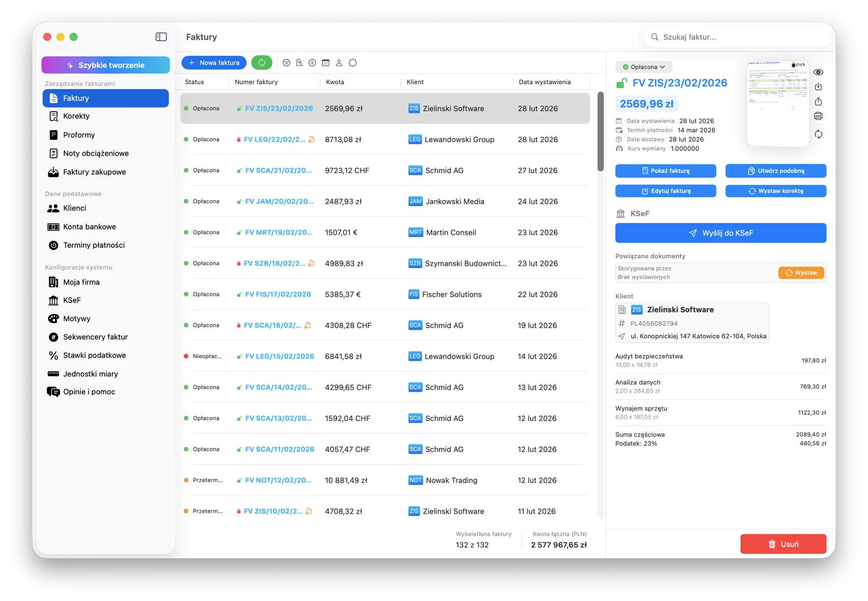
Task: Preview invoice with the eye icon
Action: tap(818, 72)
